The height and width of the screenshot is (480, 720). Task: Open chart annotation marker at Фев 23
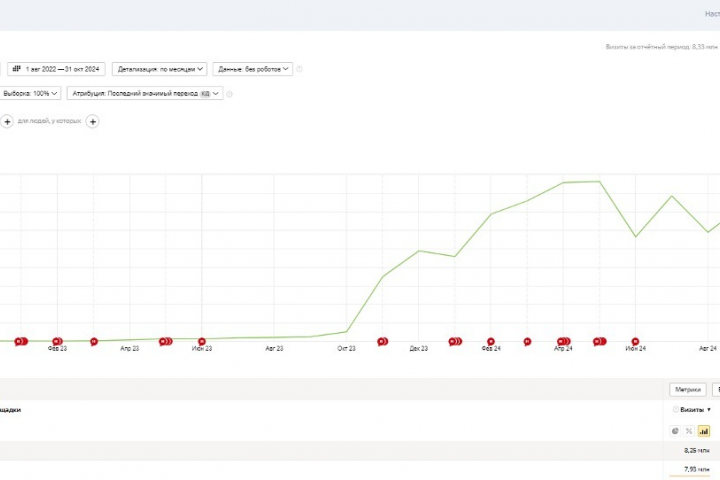tap(57, 341)
